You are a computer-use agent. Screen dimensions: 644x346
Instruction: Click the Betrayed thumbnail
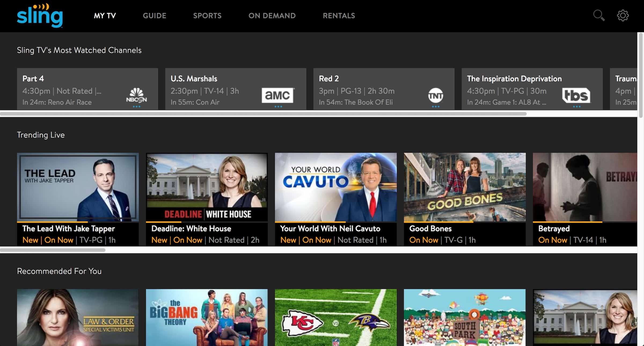585,187
